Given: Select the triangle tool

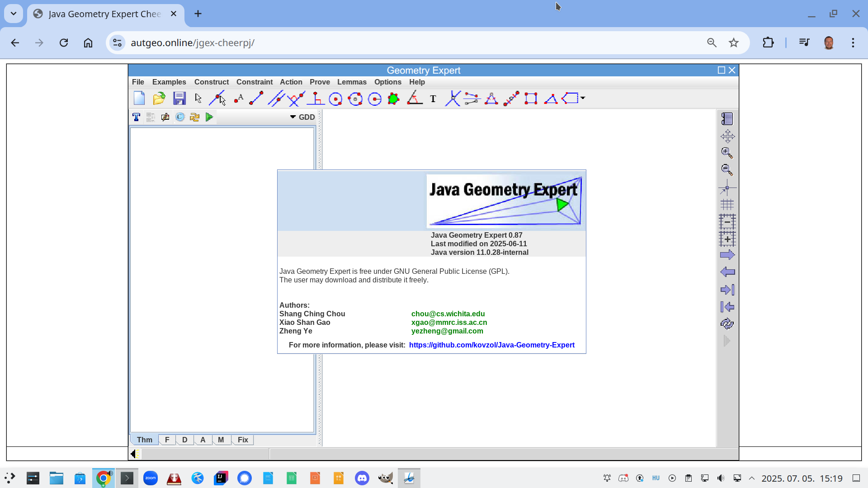Looking at the screenshot, I should pos(551,99).
